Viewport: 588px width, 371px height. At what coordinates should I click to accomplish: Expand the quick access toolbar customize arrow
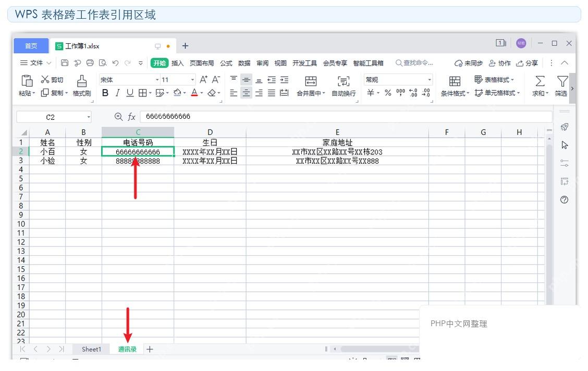tap(141, 63)
